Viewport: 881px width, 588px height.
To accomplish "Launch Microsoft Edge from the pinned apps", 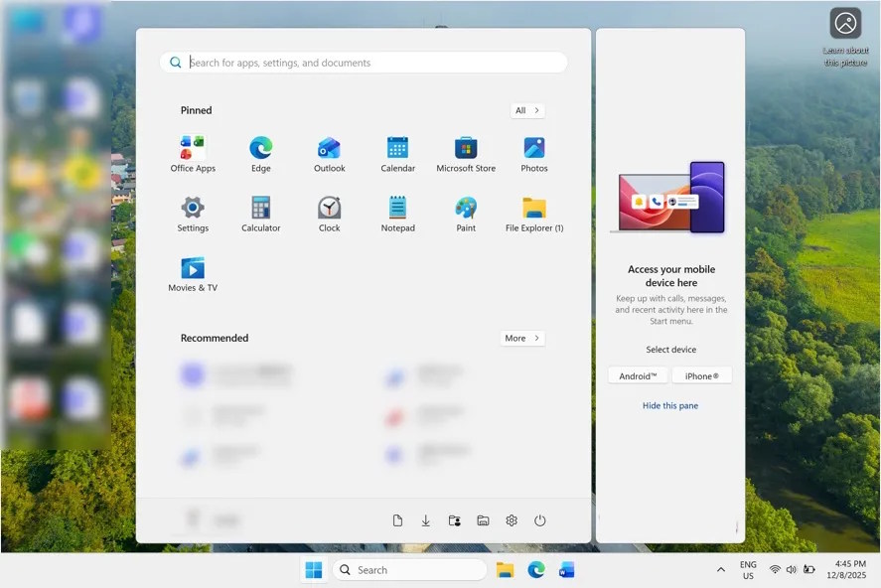I will click(x=260, y=152).
